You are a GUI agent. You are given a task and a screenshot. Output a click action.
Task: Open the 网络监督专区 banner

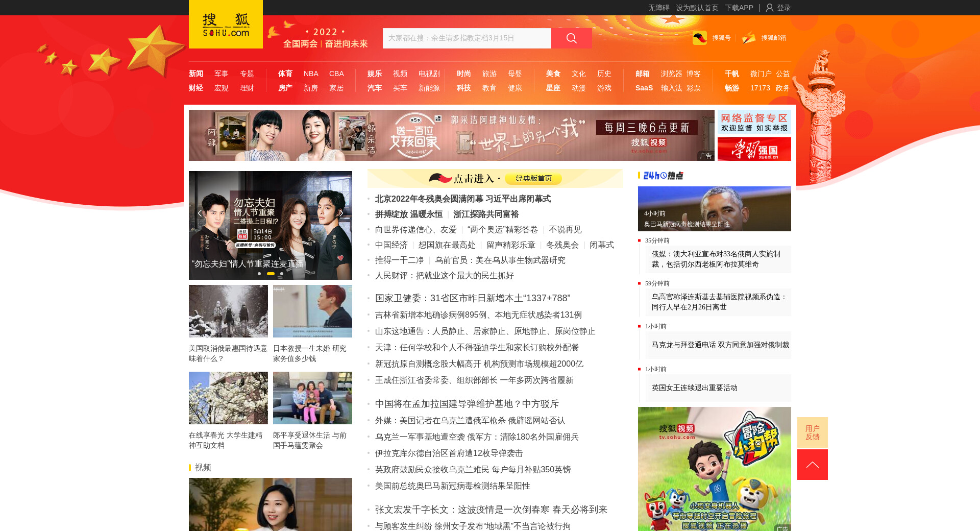[x=754, y=122]
